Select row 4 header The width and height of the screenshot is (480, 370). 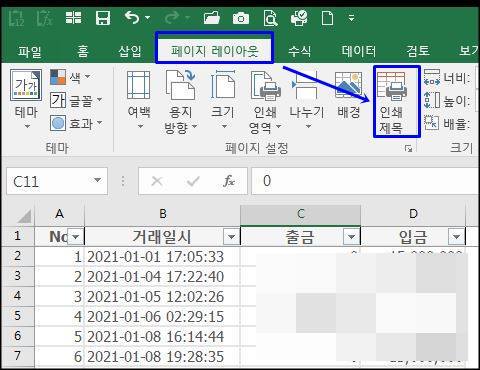(x=17, y=296)
